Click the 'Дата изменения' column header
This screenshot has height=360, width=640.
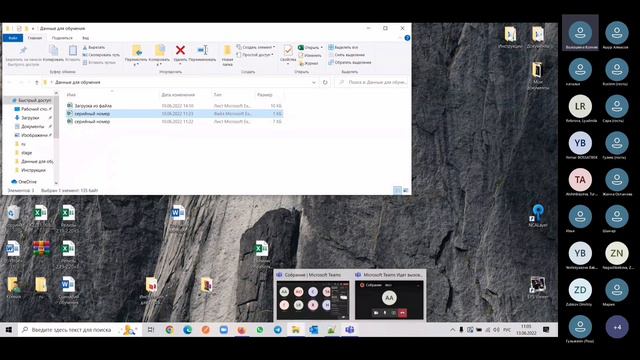(178, 95)
